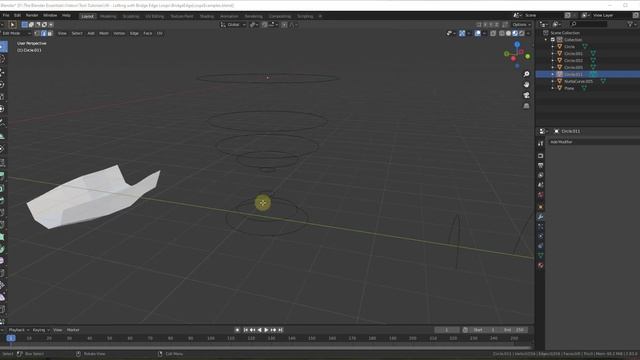Collapse the Collection in outliner
The height and width of the screenshot is (360, 640).
pos(546,40)
